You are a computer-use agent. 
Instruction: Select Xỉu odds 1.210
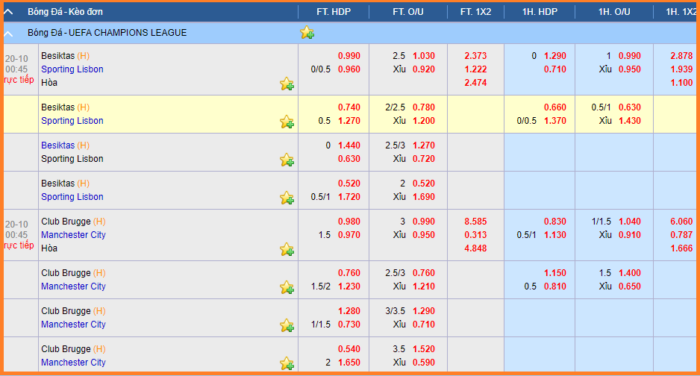pyautogui.click(x=424, y=286)
